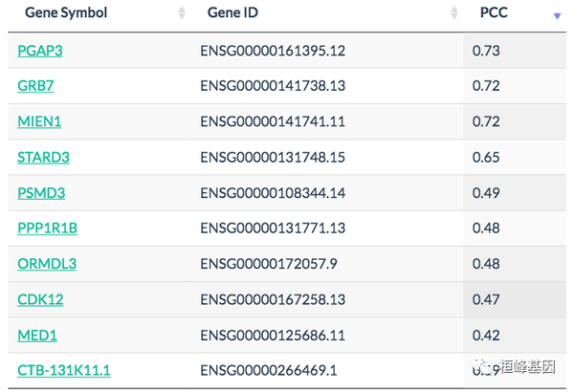Click the Gene ID column sort arrows

(x=453, y=13)
